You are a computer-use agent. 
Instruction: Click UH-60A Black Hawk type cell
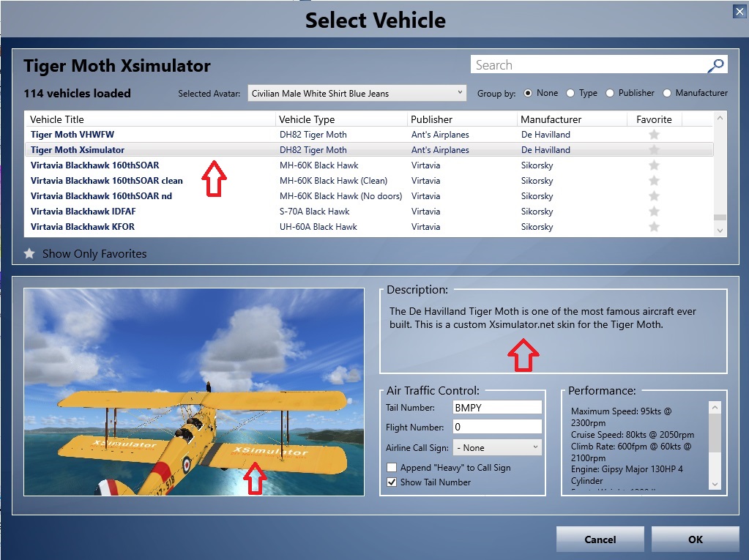318,226
